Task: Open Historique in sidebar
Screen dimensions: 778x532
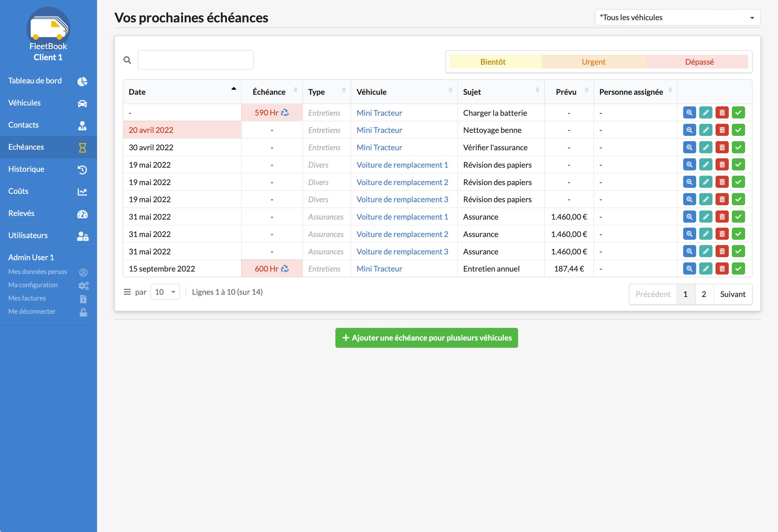Action: pyautogui.click(x=49, y=169)
